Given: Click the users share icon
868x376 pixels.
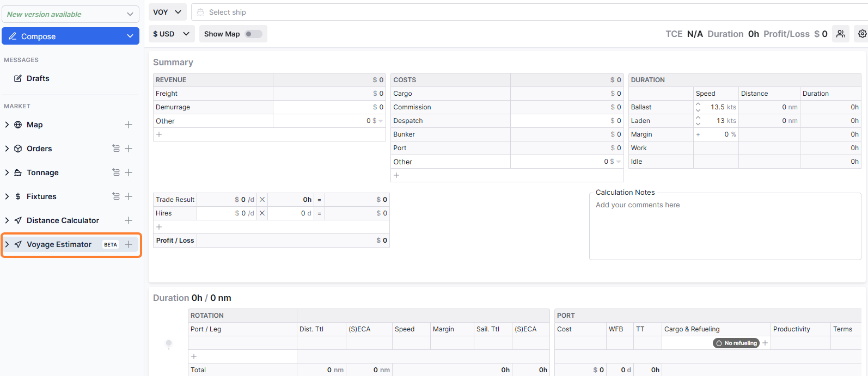Looking at the screenshot, I should point(841,34).
